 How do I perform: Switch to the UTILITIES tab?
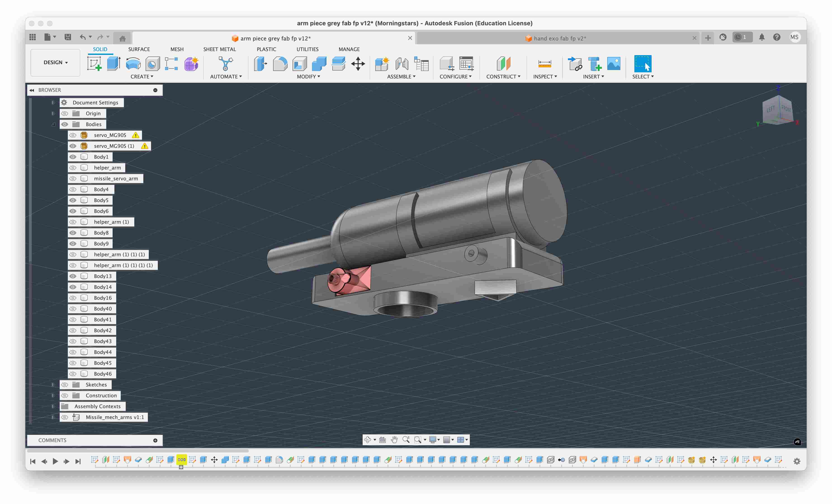point(307,49)
